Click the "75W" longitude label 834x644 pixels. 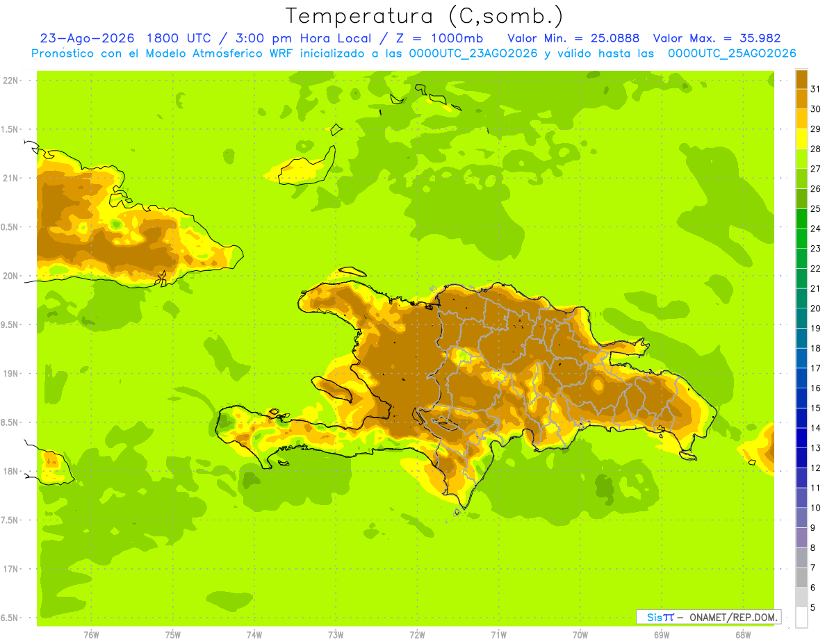[172, 635]
